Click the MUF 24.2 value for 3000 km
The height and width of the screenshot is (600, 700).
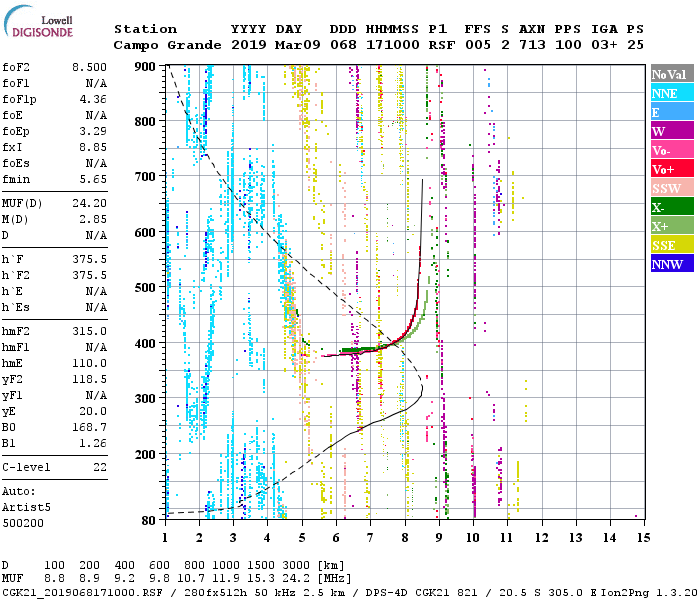pos(296,579)
